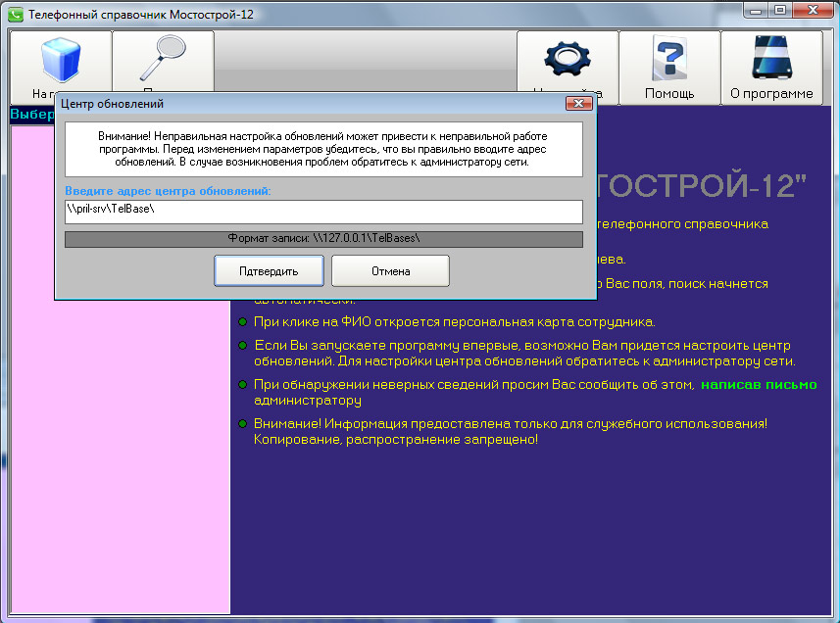This screenshot has height=623, width=840.
Task: Close the Центр обновлений dialog
Action: [578, 103]
